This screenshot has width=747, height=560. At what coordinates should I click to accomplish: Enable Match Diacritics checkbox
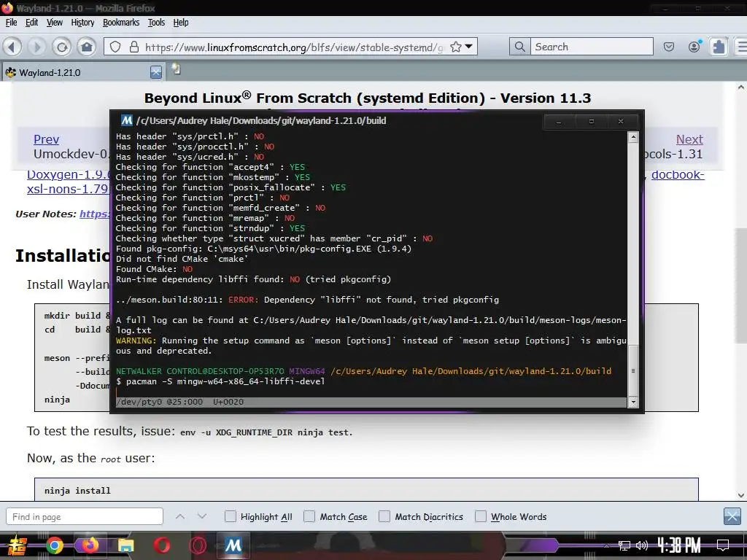[384, 516]
